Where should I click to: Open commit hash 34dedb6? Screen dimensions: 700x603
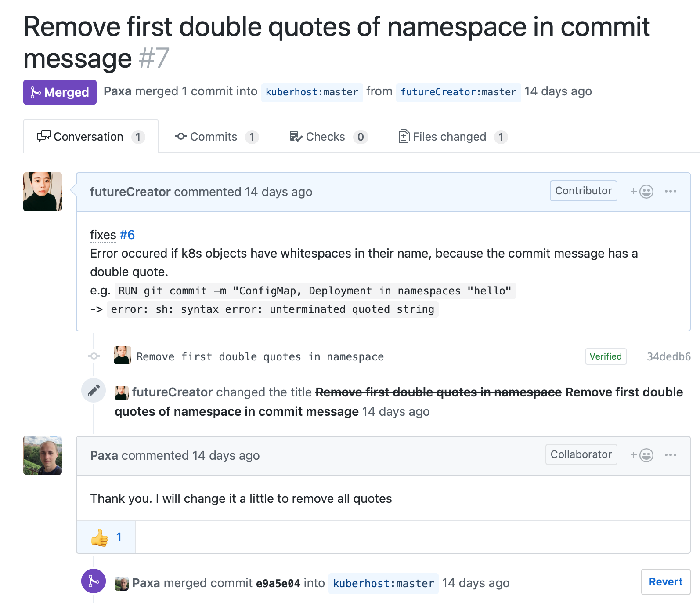click(x=668, y=357)
